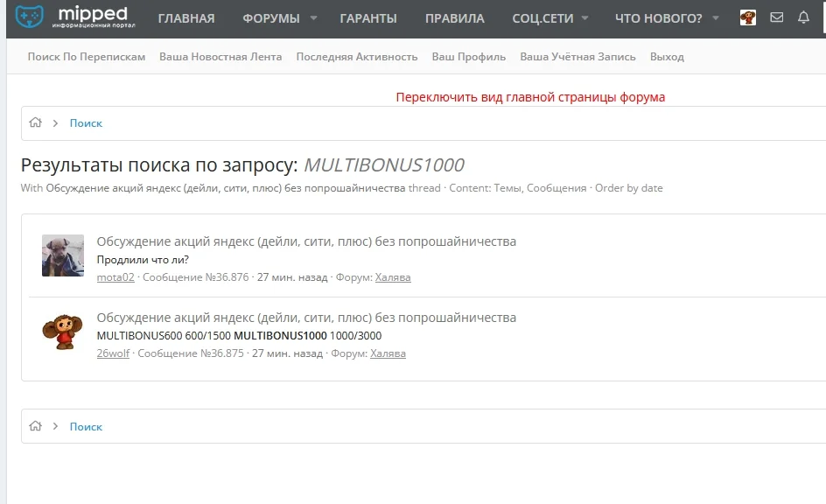Expand the ЧТО НОВОГО? dropdown arrow

tap(716, 17)
